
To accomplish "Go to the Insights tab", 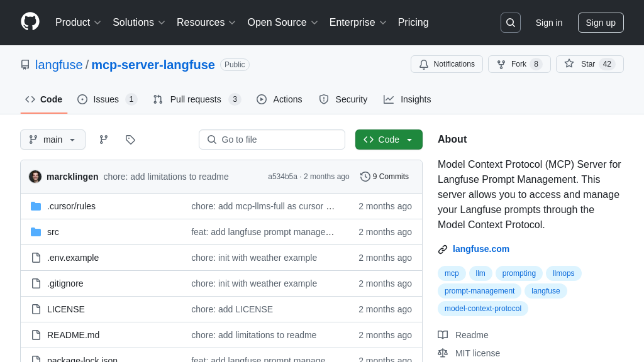I will coord(408,99).
